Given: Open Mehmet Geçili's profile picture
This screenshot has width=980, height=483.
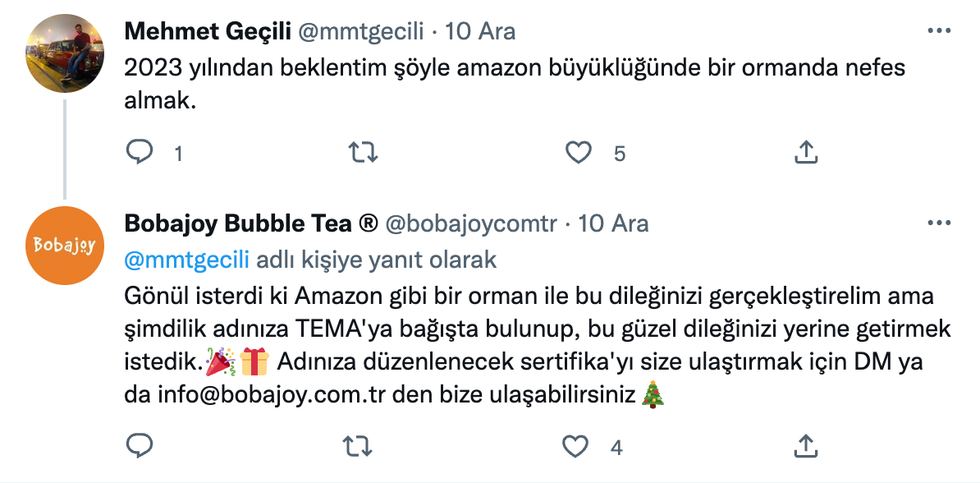Looking at the screenshot, I should [x=65, y=53].
